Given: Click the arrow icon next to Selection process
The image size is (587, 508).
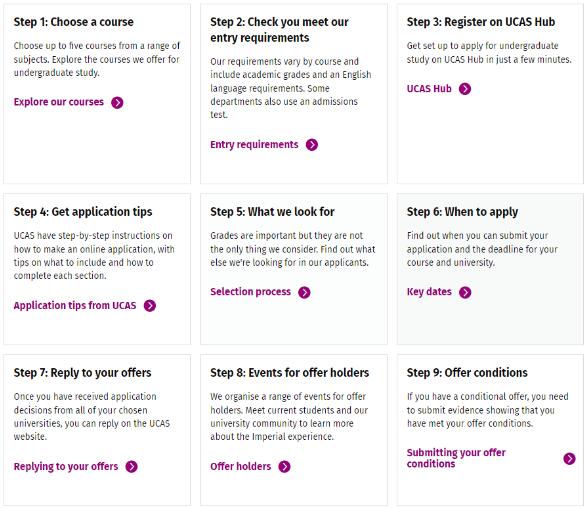Looking at the screenshot, I should [x=304, y=292].
